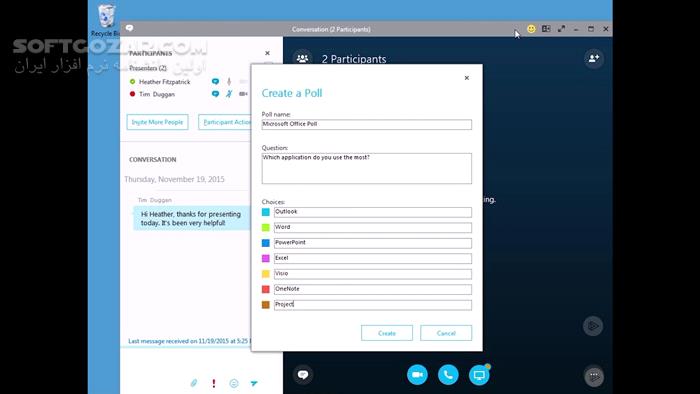
Task: Click the 2 Participants header text
Action: pyautogui.click(x=354, y=59)
